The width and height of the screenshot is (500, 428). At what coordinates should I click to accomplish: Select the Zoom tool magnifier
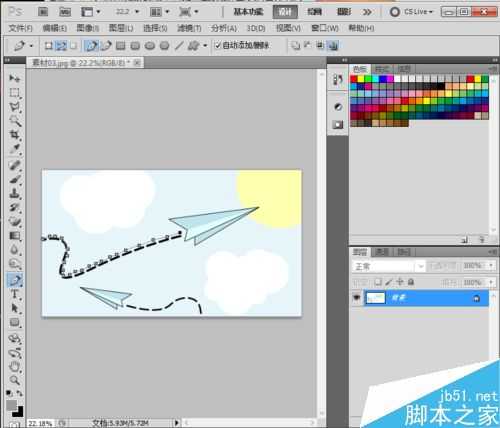[x=14, y=380]
